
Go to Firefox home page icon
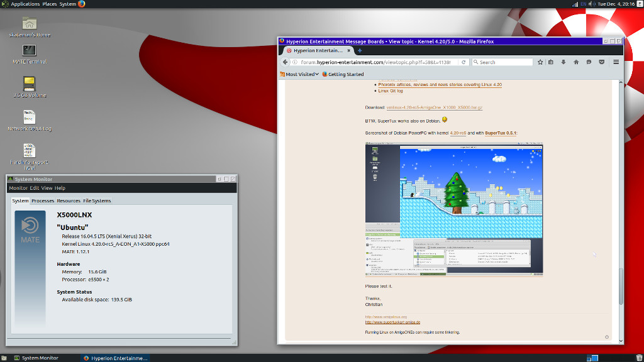point(576,62)
